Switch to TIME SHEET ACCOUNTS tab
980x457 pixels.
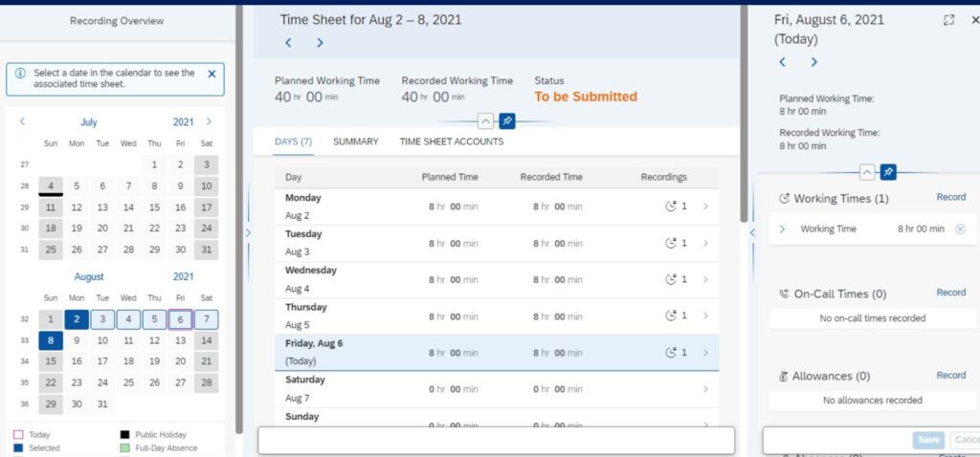click(x=452, y=141)
